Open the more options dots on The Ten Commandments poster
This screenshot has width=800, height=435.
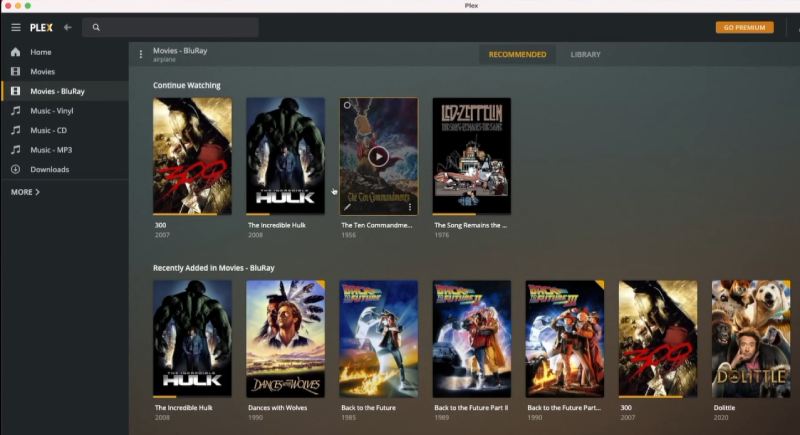pos(410,207)
